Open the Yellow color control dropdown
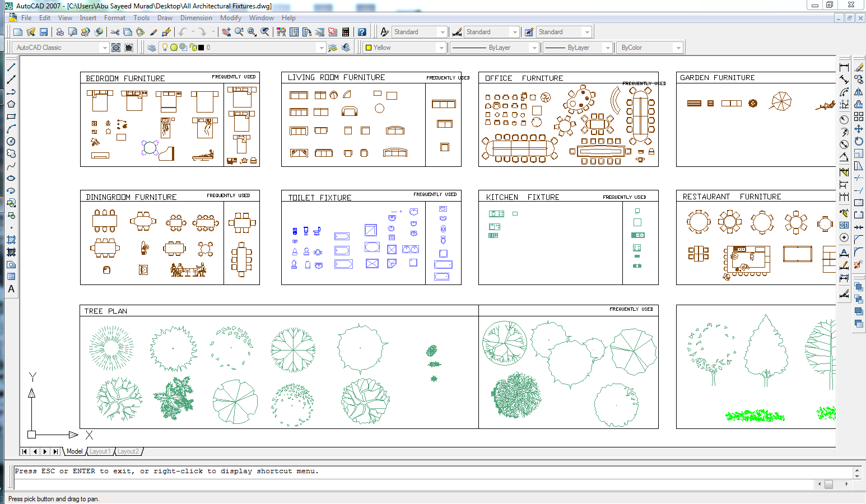 tap(441, 48)
